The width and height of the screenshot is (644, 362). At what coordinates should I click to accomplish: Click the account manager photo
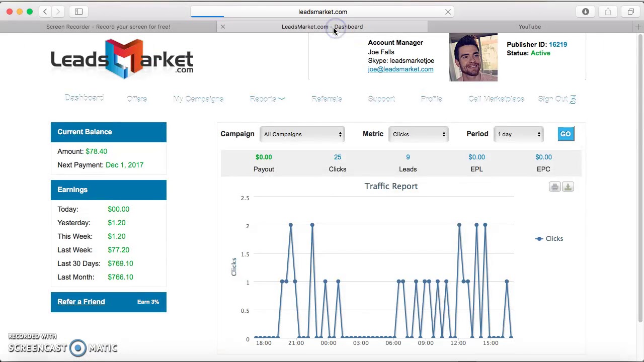pyautogui.click(x=473, y=57)
